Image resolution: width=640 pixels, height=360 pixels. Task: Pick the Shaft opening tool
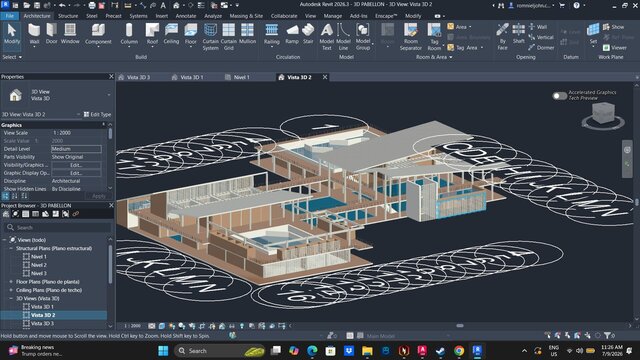click(519, 34)
